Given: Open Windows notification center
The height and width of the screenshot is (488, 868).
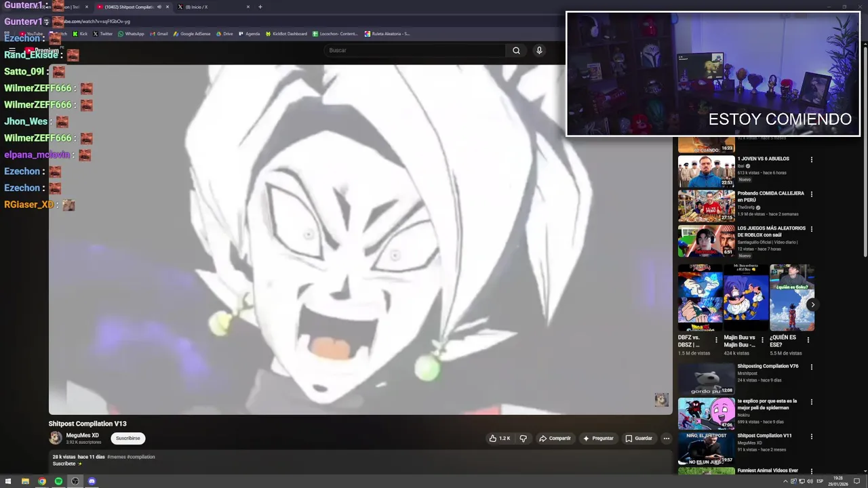Looking at the screenshot, I should [856, 481].
